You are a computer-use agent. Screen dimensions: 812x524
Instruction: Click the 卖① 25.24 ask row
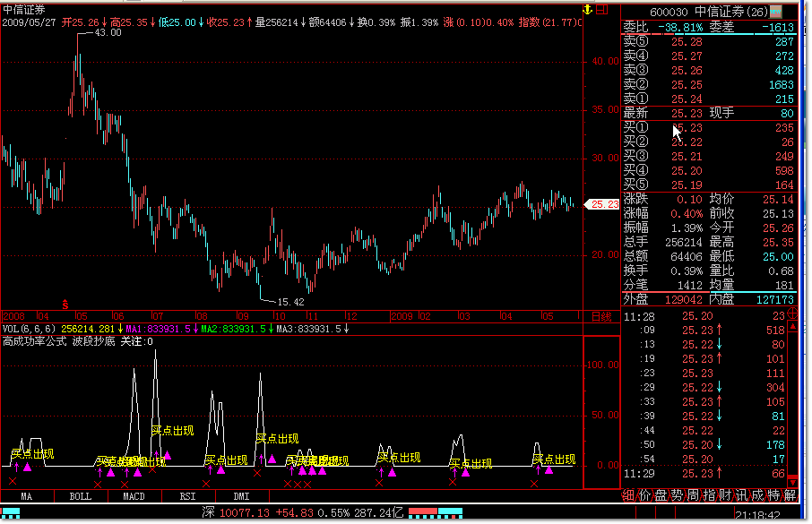[708, 99]
